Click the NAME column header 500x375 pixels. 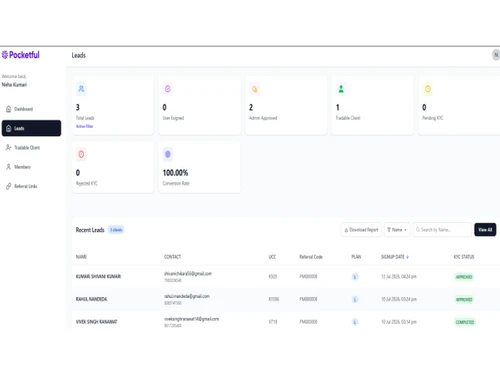[81, 257]
